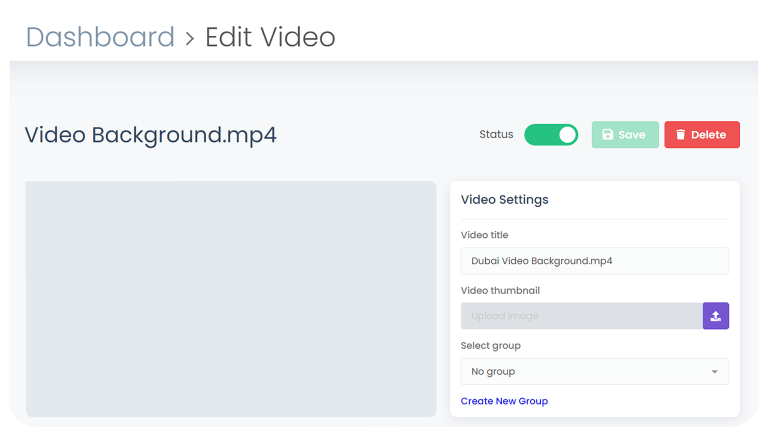Click the purple upload thumbnail icon
Image resolution: width=768 pixels, height=438 pixels.
(715, 316)
